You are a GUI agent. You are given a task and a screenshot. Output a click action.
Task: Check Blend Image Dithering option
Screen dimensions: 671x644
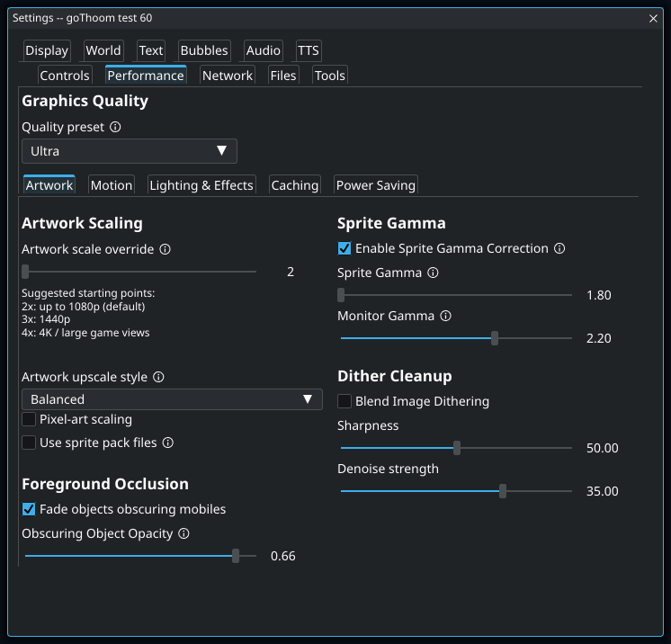coord(344,401)
